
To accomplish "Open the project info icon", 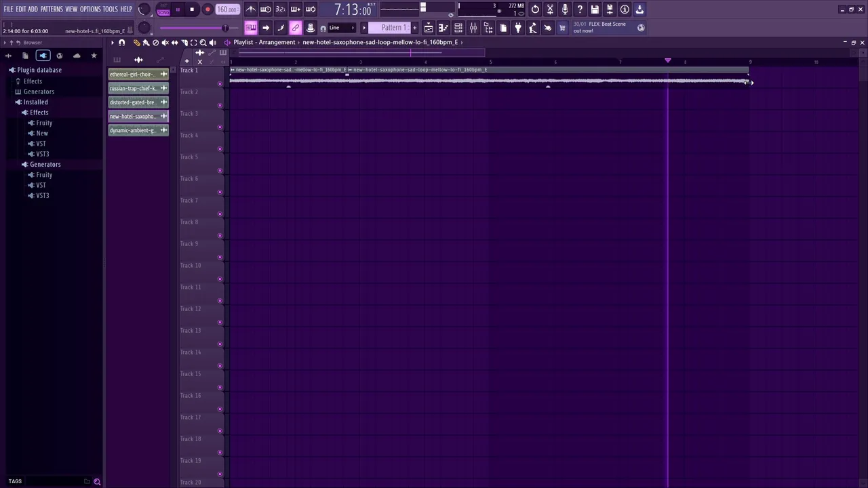I will 625,9.
